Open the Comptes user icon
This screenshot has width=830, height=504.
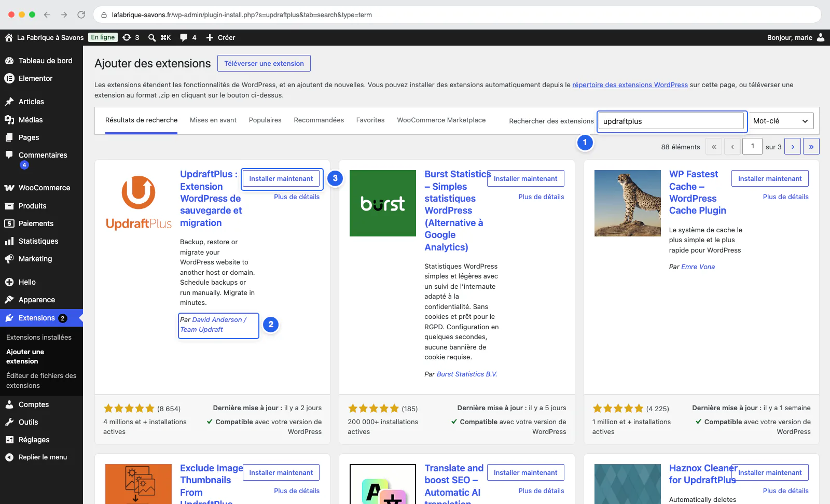tap(9, 404)
